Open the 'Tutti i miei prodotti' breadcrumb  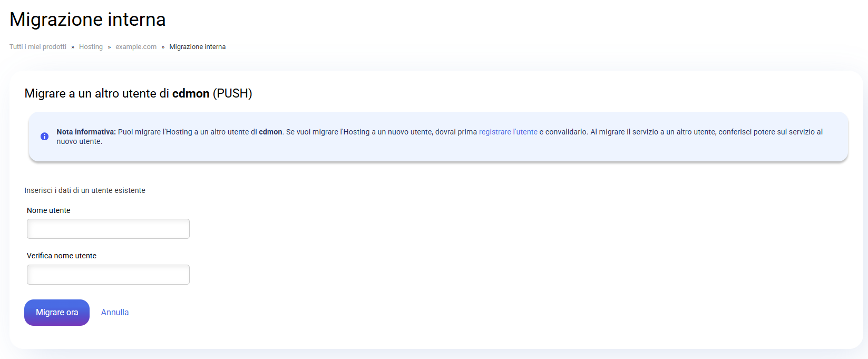[x=38, y=47]
